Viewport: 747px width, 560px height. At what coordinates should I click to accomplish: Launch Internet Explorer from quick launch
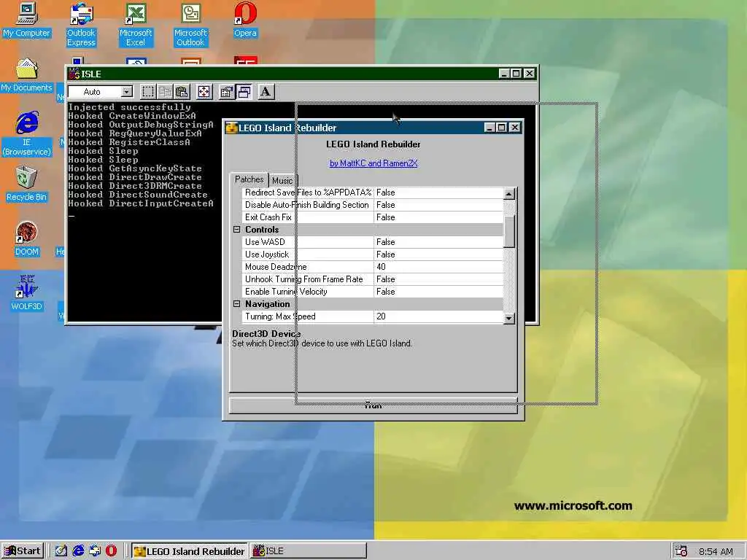pos(77,551)
